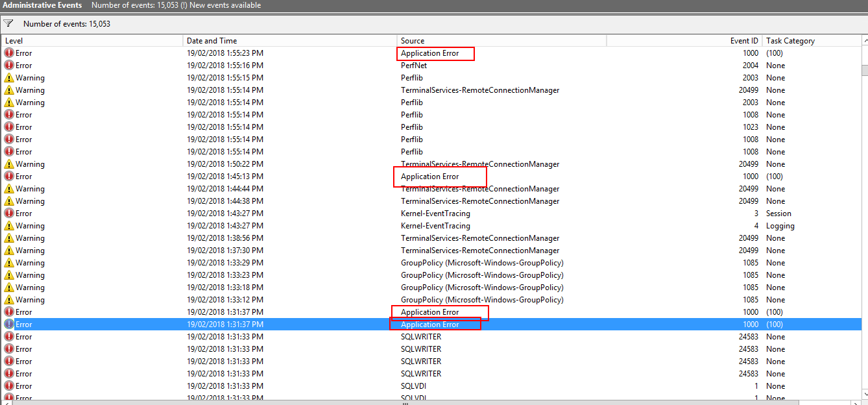This screenshot has height=405, width=868.
Task: Click GroupPolicy source cell at 1:33:29 PM
Action: click(482, 263)
